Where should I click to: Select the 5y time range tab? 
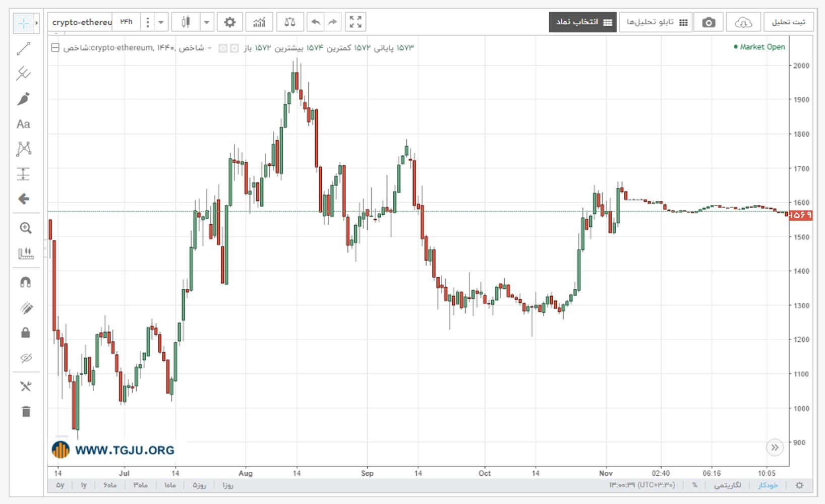tap(60, 485)
